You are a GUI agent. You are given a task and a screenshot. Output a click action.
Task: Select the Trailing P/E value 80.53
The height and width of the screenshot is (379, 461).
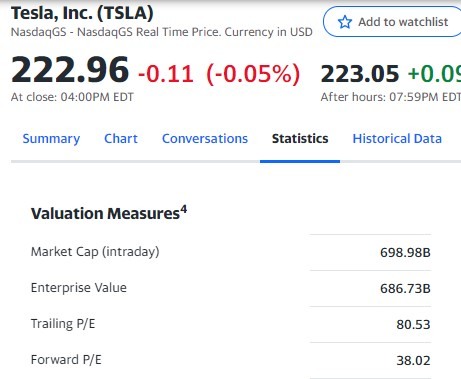(413, 325)
